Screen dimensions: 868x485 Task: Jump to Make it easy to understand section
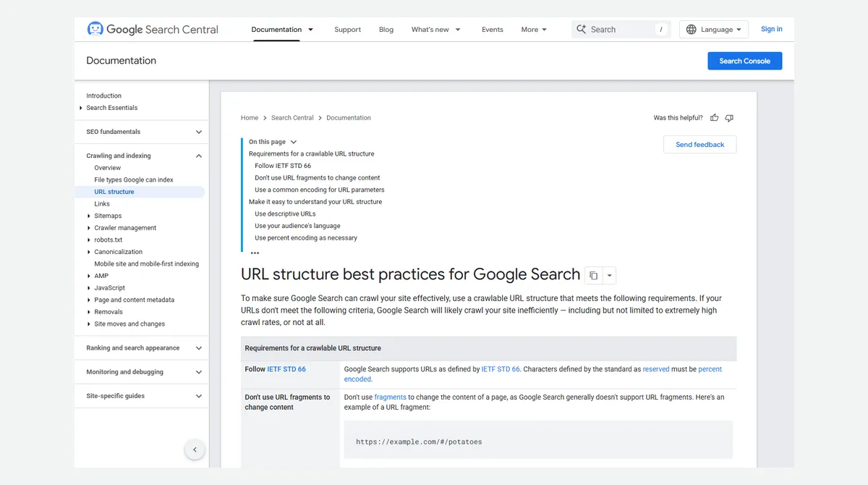[x=315, y=202]
